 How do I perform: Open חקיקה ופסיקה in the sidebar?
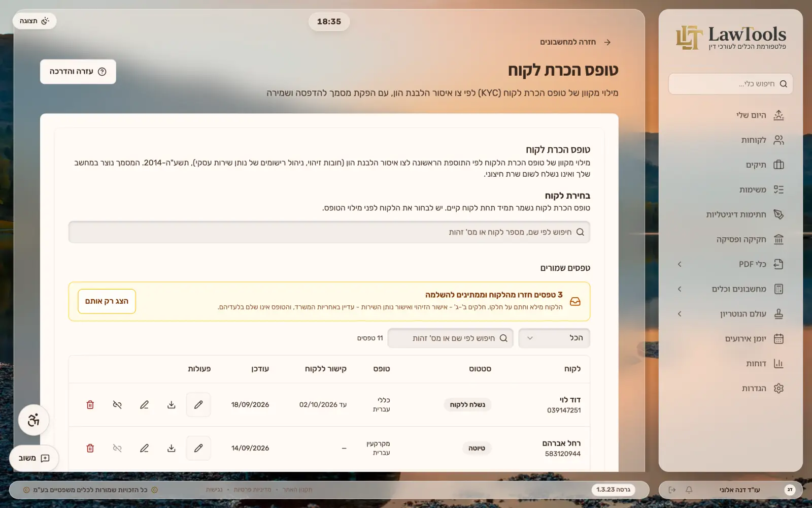click(x=731, y=239)
